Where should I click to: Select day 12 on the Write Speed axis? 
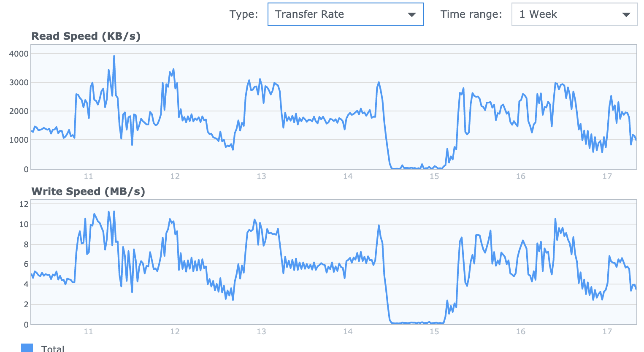pos(175,332)
